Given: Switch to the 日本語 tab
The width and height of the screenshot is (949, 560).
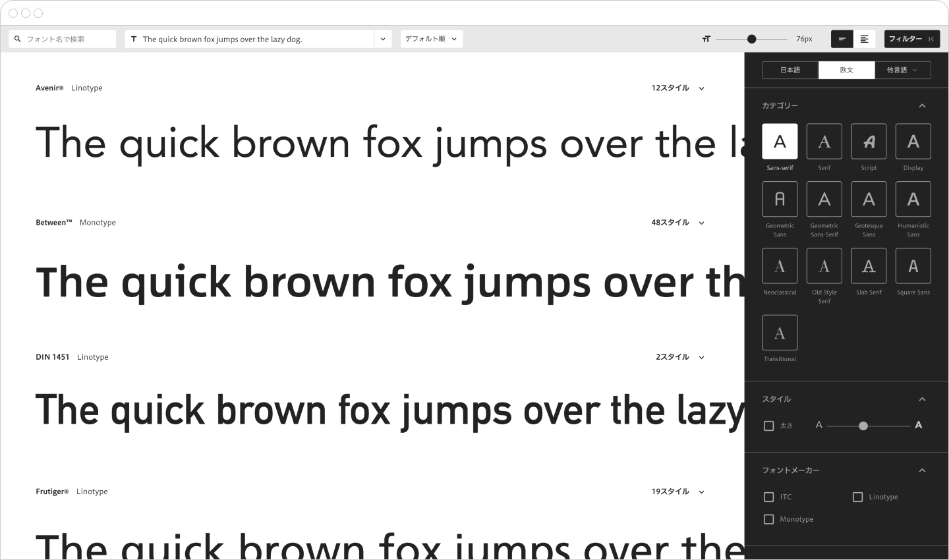Looking at the screenshot, I should pos(790,70).
